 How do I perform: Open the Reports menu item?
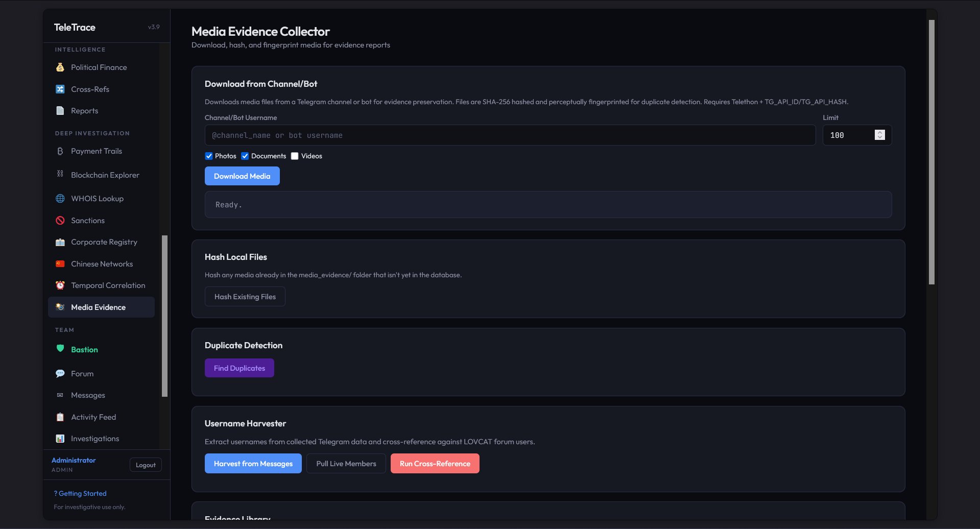pyautogui.click(x=84, y=111)
